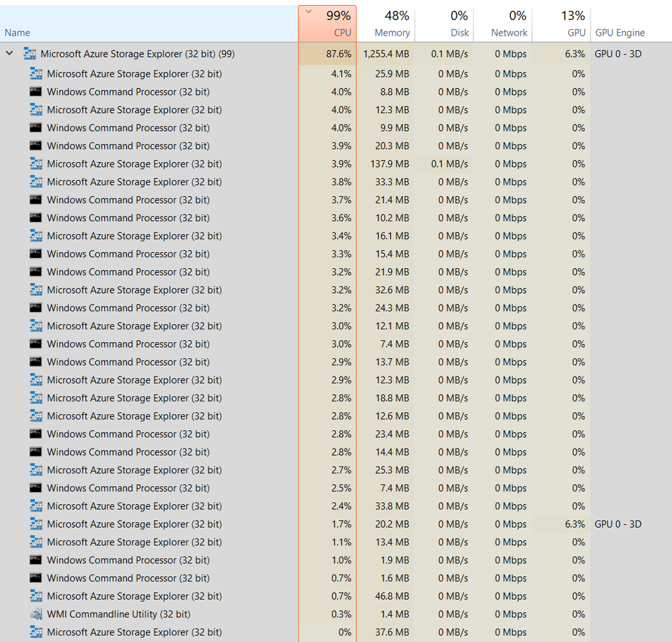672x642 pixels.
Task: Click the WMI Commandline Utility icon
Action: click(36, 614)
